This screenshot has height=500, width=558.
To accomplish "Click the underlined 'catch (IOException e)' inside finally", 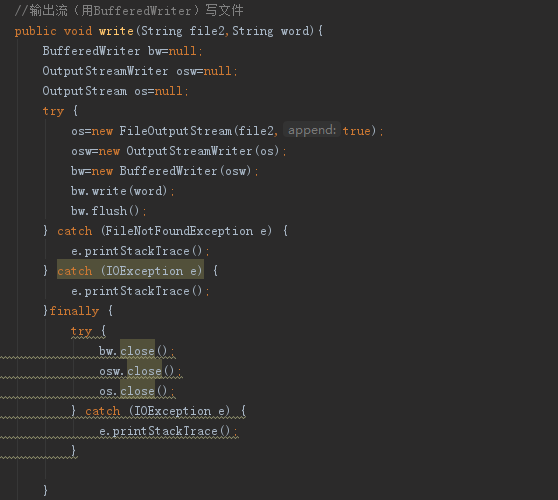I will click(x=158, y=411).
